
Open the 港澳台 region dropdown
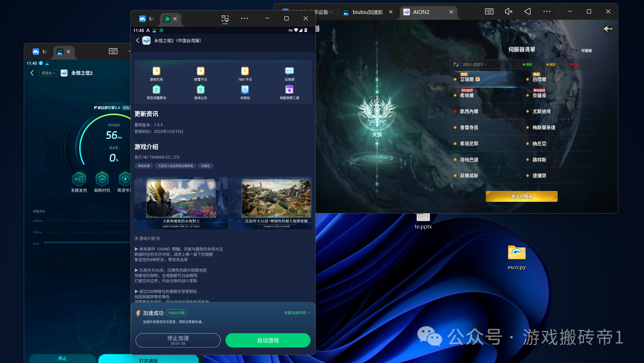pos(48,73)
